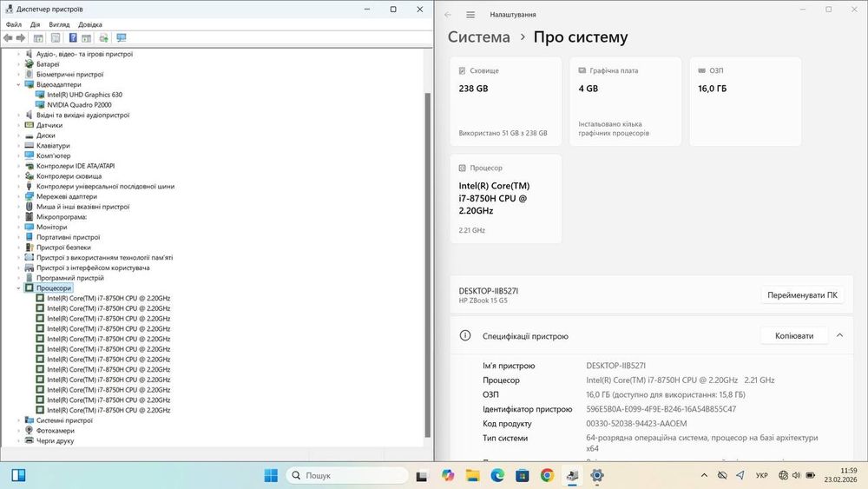
Task: Expand the Монітори category
Action: point(19,227)
